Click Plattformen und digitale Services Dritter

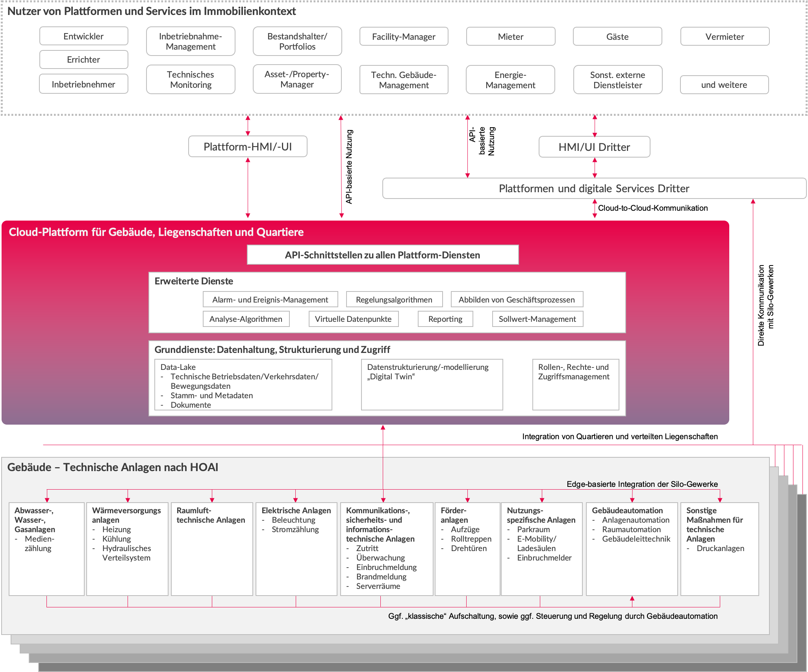tap(594, 188)
